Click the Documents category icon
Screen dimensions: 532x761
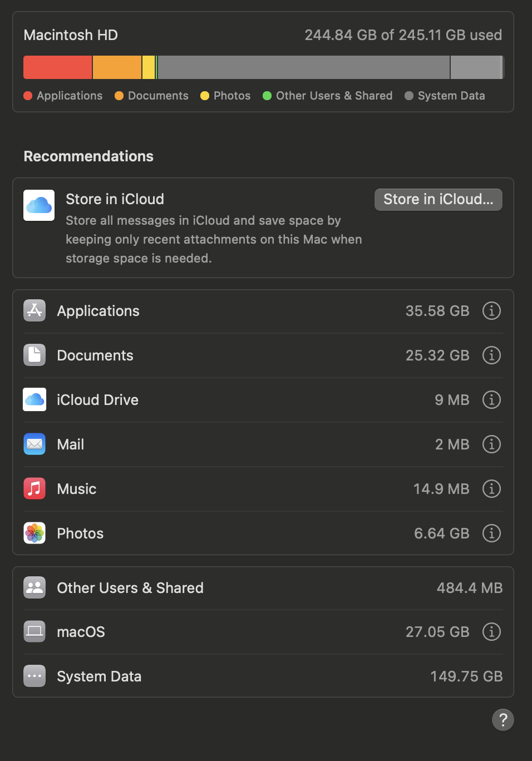(34, 355)
